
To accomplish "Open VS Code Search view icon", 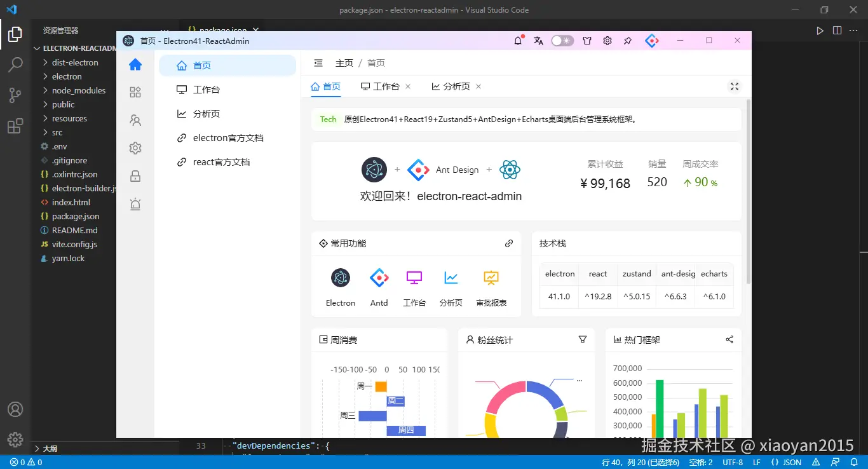I will tap(15, 64).
